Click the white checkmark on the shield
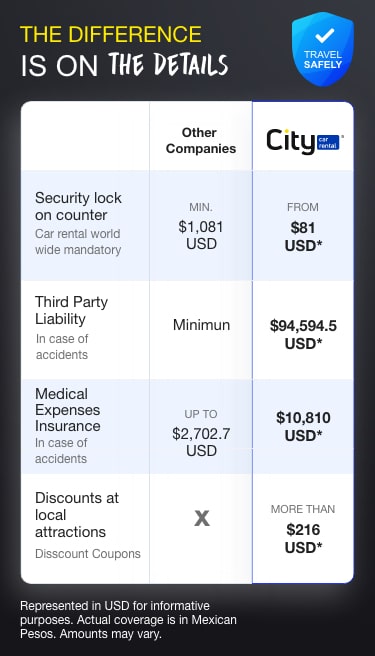The image size is (375, 656). coord(325,35)
